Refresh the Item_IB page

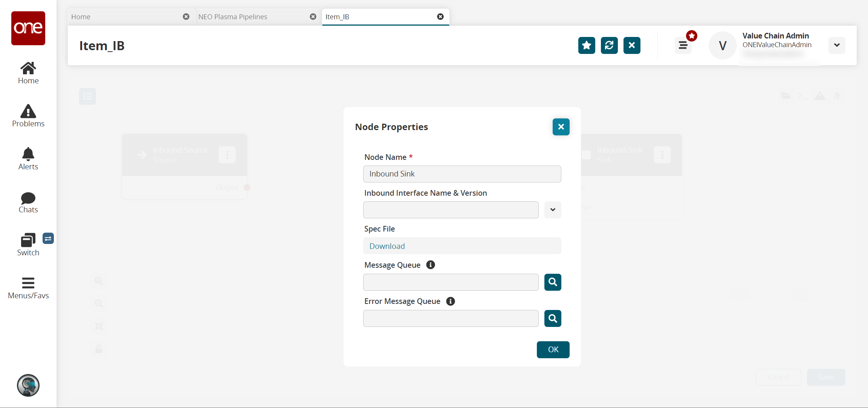(609, 46)
